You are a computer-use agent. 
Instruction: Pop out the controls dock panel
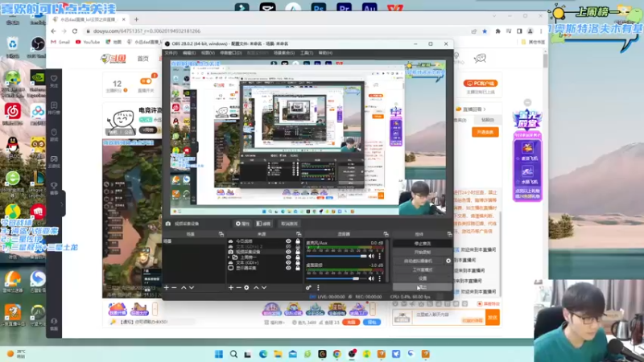tap(449, 234)
